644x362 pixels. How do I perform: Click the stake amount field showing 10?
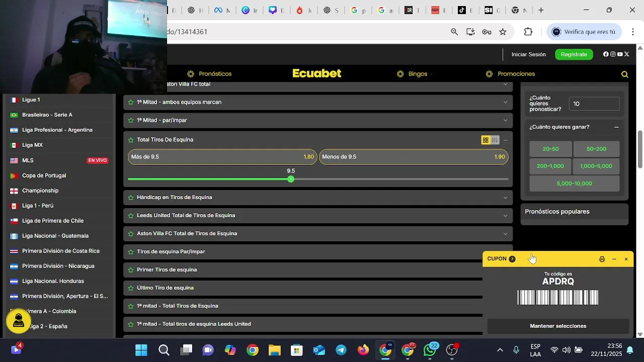click(x=594, y=104)
